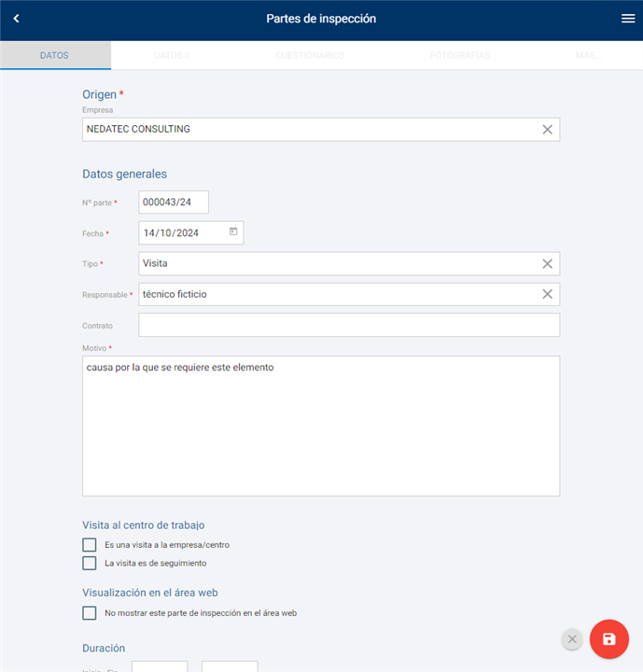The width and height of the screenshot is (643, 672).
Task: Switch to the DATOS II tab
Action: click(x=172, y=56)
